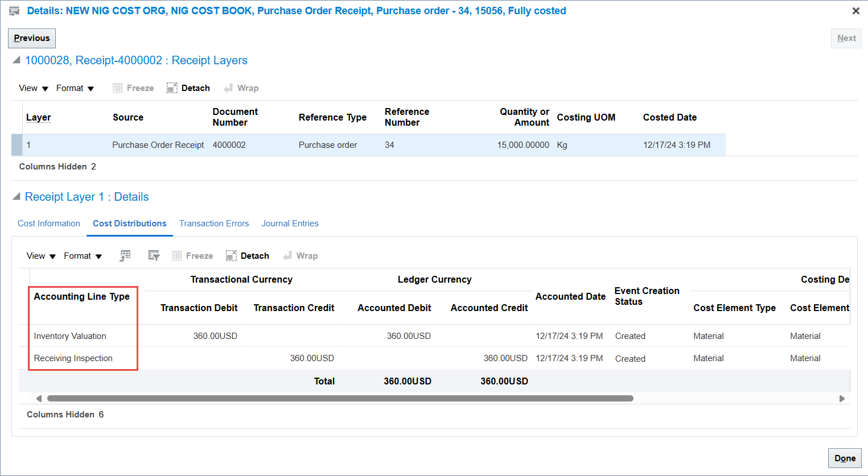Screen dimensions: 868x476
Task: Switch to the Journal Entries tab
Action: click(x=290, y=223)
